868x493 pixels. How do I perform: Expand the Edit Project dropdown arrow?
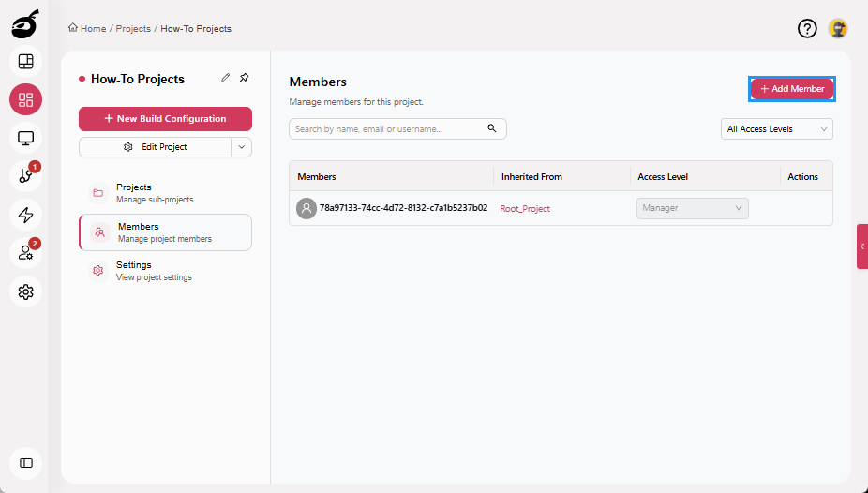pos(241,147)
